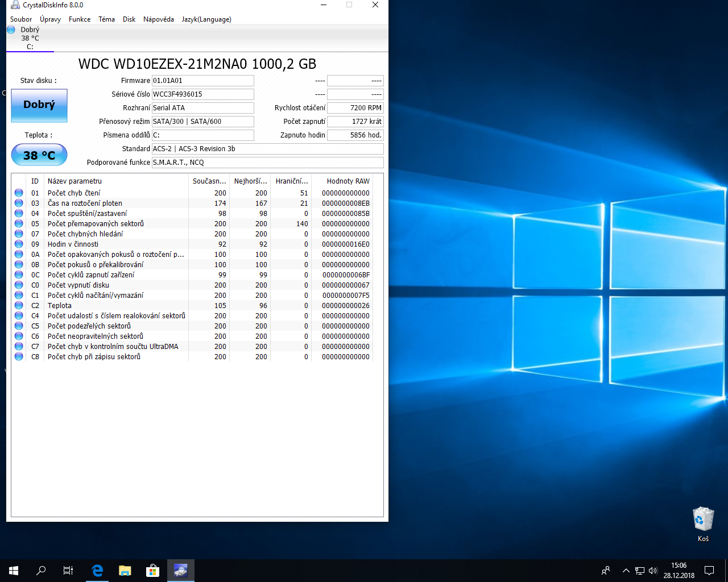
Task: Click the blue status orb for Teplota row
Action: click(x=19, y=305)
